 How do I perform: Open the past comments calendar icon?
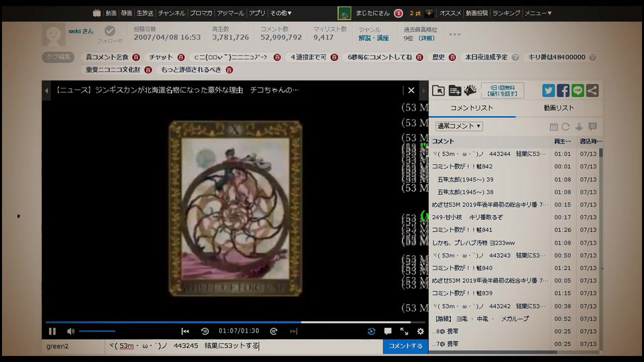click(553, 127)
